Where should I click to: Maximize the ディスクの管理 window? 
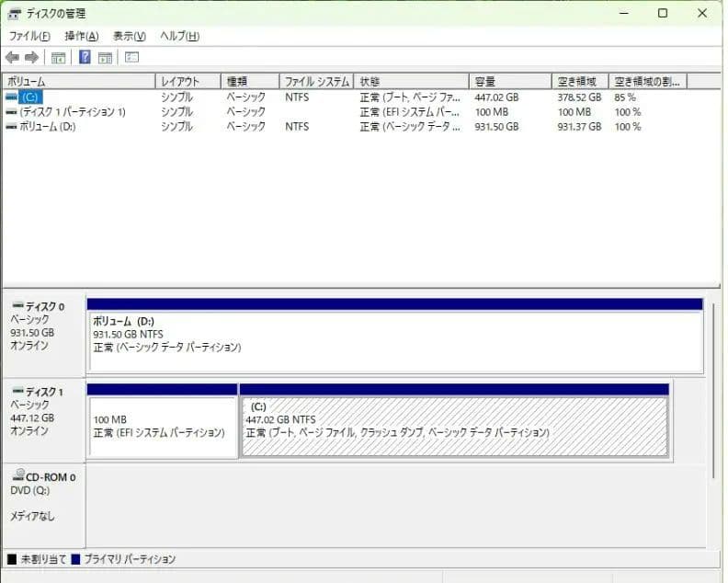point(663,14)
